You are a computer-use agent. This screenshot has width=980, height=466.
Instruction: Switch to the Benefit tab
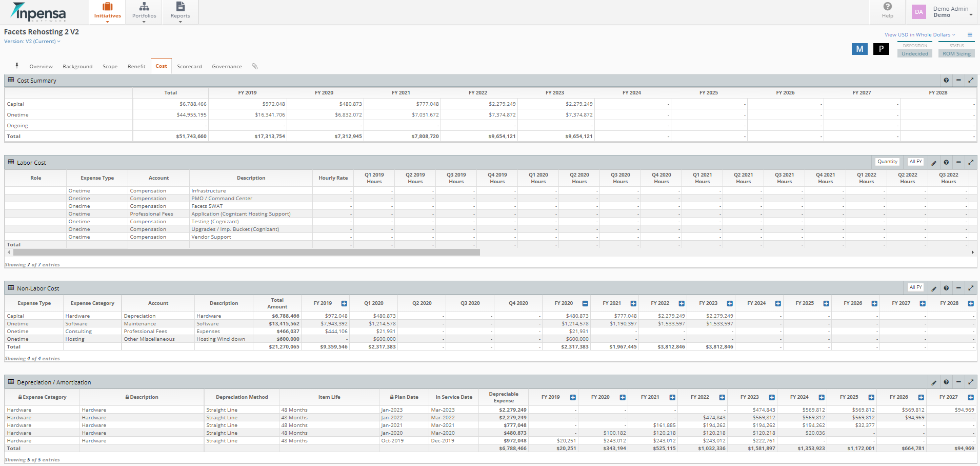coord(136,67)
